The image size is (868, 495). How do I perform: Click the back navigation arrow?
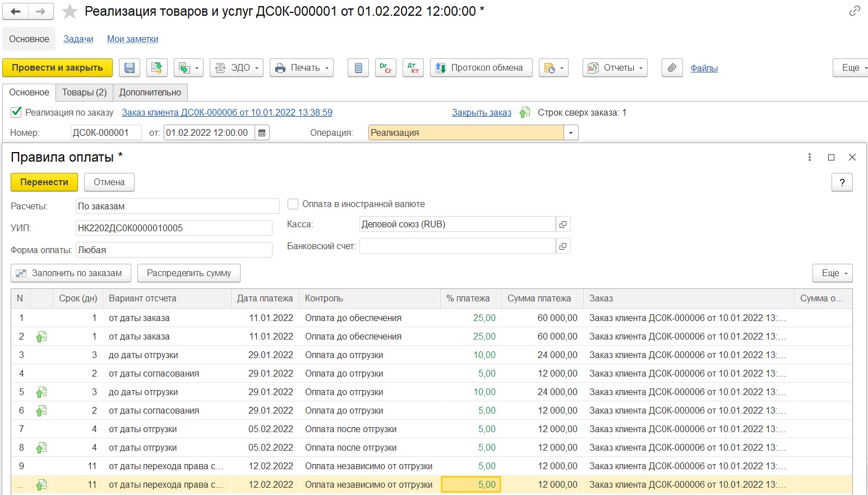click(x=16, y=11)
